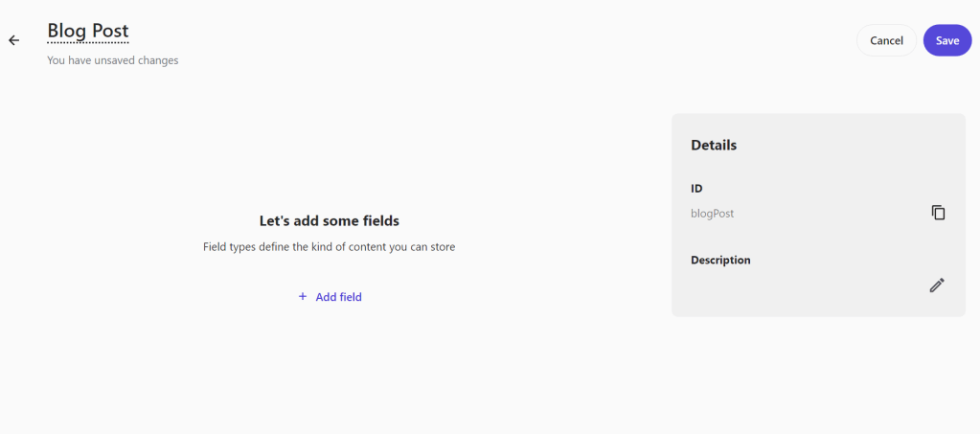Rename the Blog Post title
Image resolution: width=980 pixels, height=434 pixels.
[88, 31]
